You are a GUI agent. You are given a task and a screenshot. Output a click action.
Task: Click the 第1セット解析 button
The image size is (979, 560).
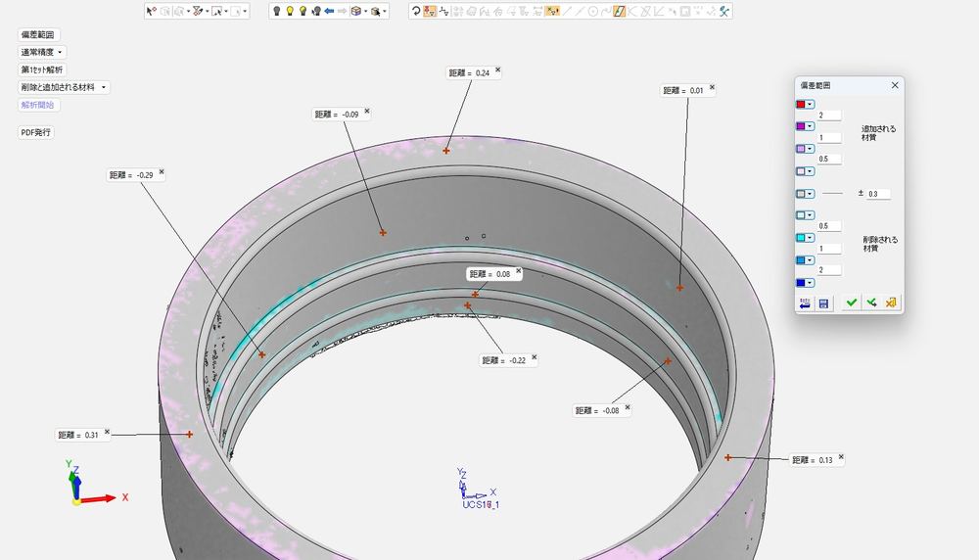pos(42,70)
